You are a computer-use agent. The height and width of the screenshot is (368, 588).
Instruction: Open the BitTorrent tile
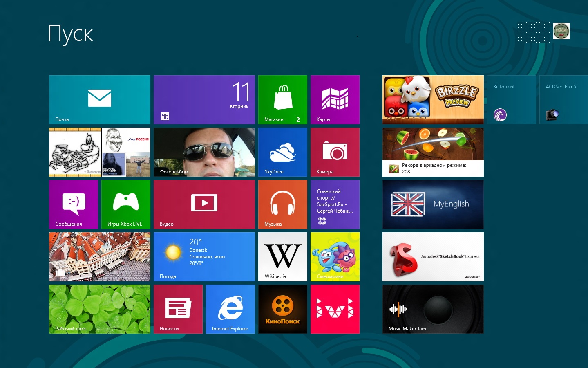511,99
